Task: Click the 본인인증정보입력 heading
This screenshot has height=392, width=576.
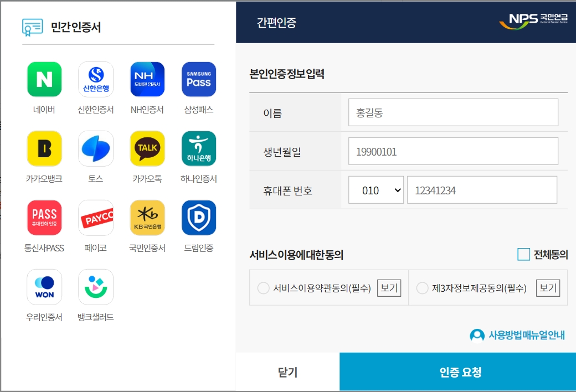Action: (287, 74)
